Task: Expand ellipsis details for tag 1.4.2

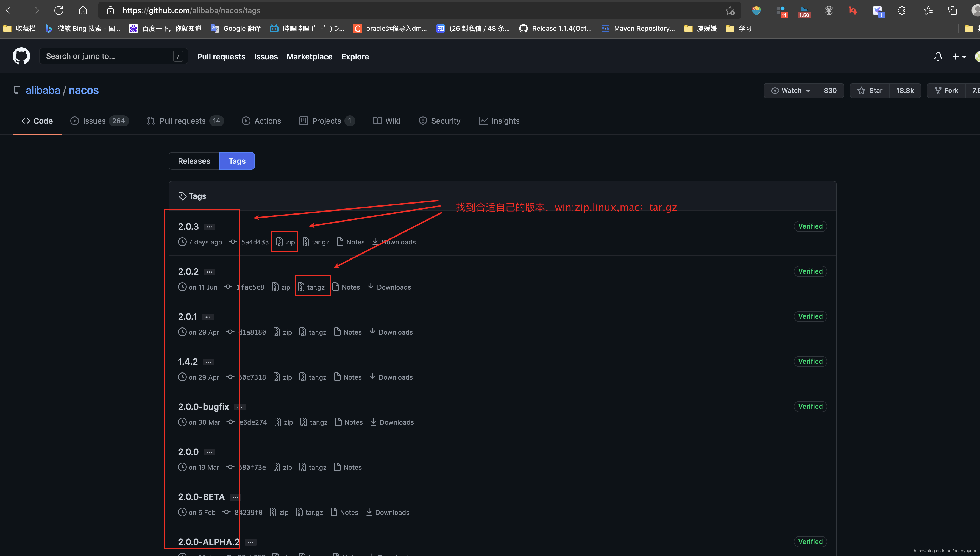Action: click(208, 362)
